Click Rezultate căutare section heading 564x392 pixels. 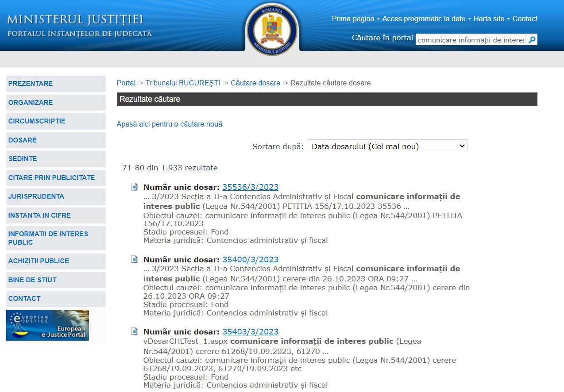click(x=150, y=99)
